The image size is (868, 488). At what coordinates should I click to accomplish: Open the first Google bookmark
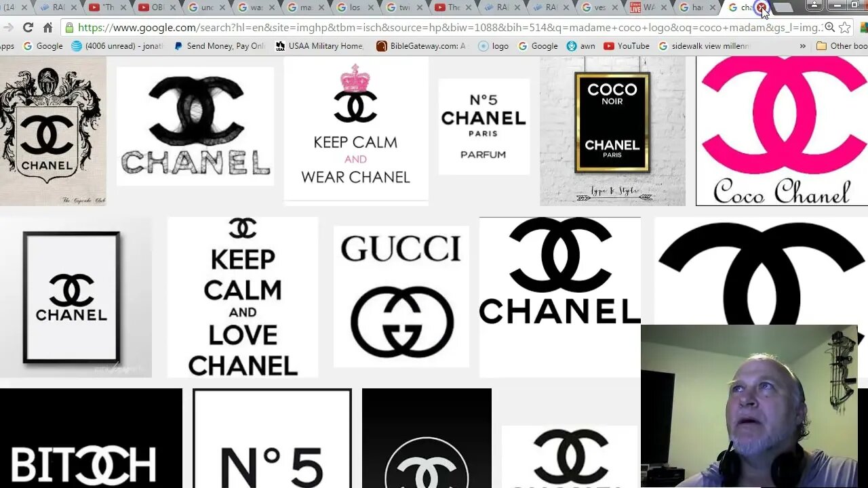pos(43,46)
